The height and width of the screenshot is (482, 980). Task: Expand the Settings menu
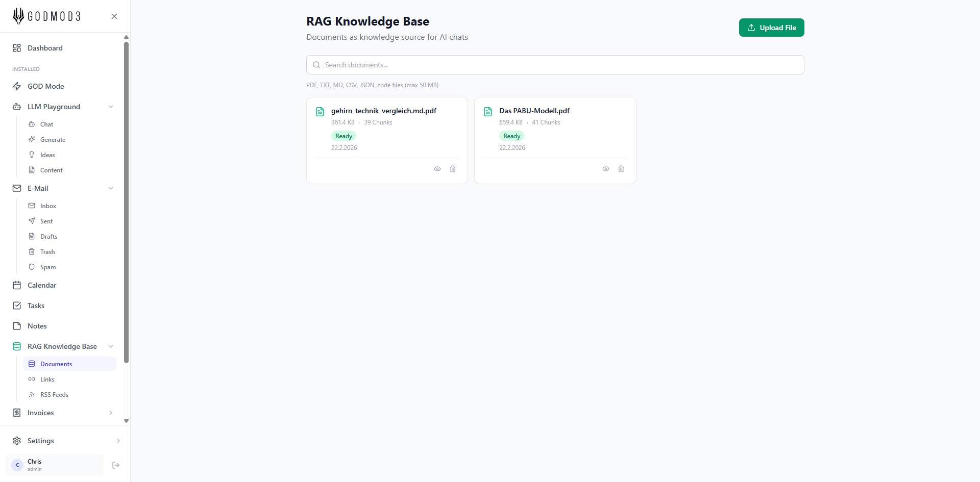(x=118, y=441)
